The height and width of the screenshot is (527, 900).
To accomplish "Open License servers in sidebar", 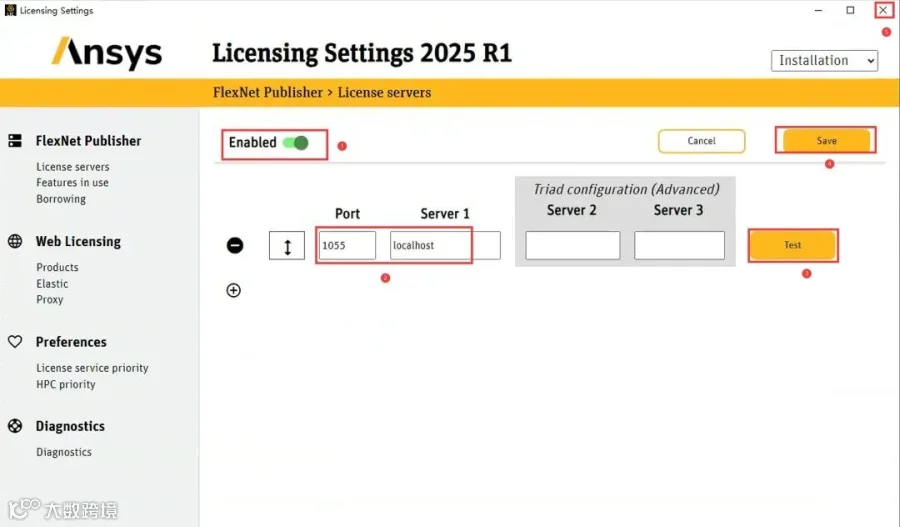I will (73, 166).
